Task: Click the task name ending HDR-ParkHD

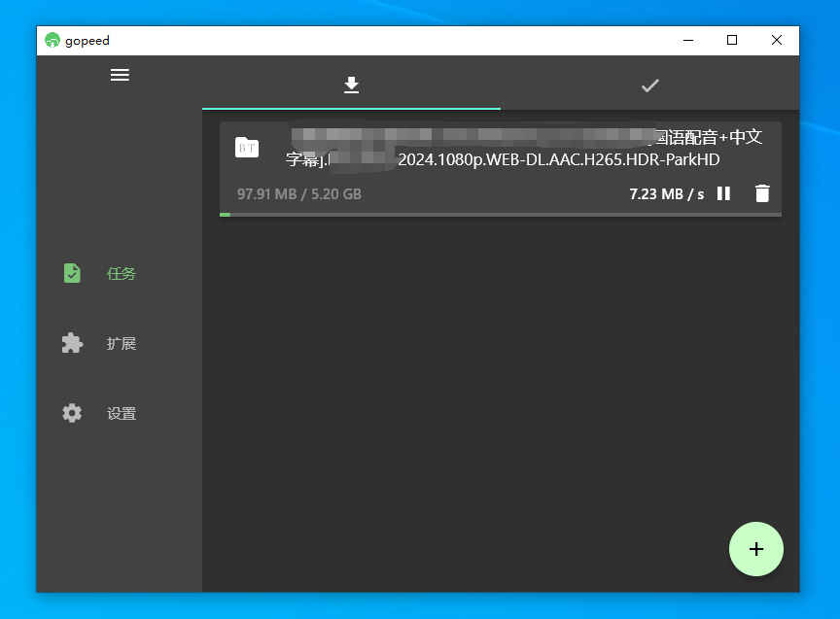Action: (524, 149)
